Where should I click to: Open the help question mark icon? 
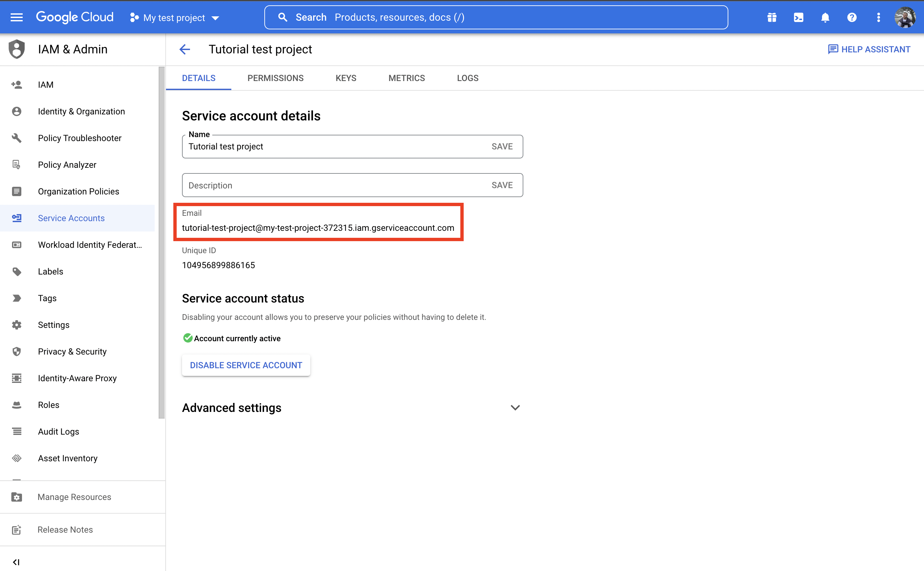852,17
